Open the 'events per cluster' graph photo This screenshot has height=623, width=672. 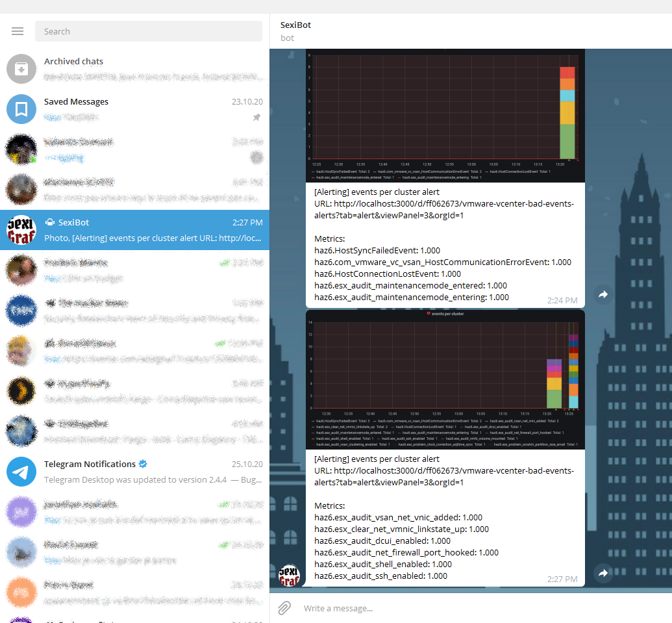click(x=445, y=379)
